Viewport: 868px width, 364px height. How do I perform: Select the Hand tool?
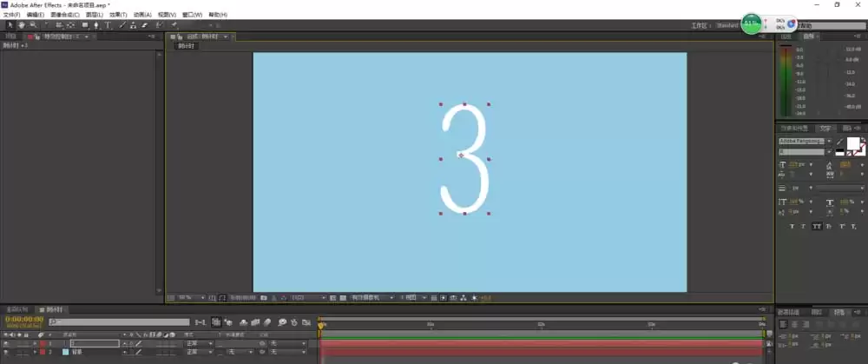[22, 25]
